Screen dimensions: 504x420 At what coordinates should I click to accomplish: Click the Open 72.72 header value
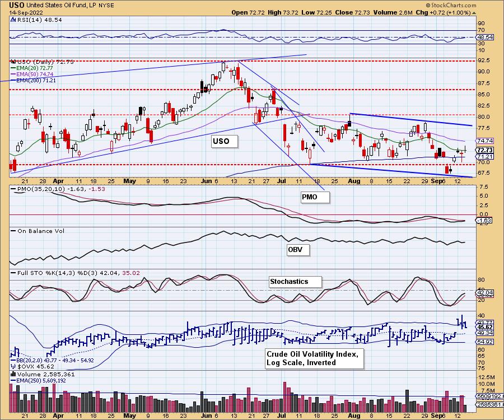[248, 12]
